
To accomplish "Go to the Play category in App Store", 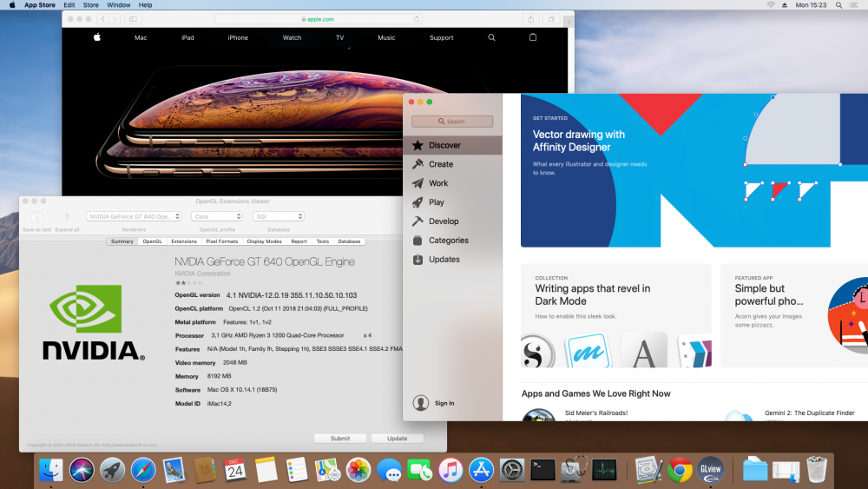I will [x=452, y=202].
